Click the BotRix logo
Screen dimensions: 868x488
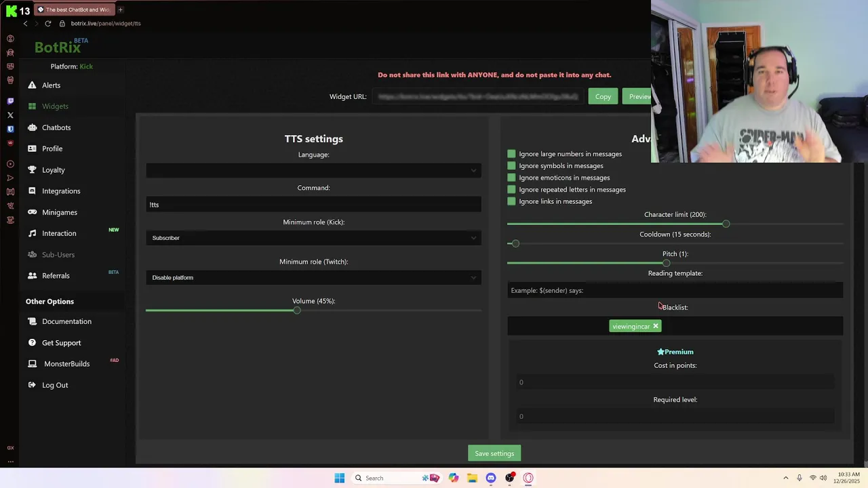(61, 46)
